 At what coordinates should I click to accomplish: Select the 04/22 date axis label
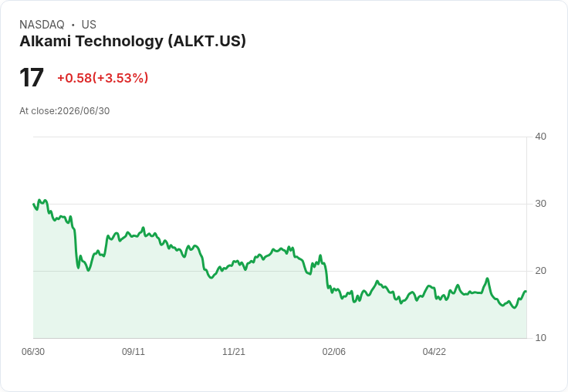click(x=434, y=352)
